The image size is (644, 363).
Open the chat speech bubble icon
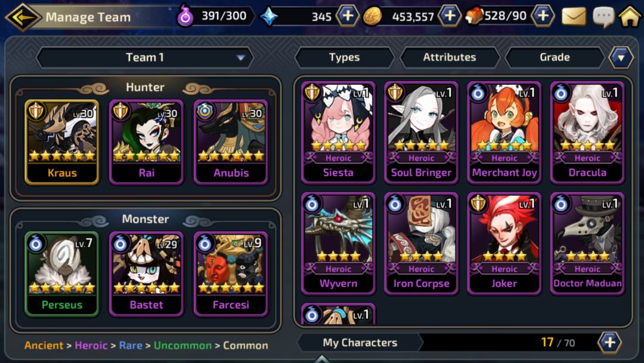click(x=603, y=17)
